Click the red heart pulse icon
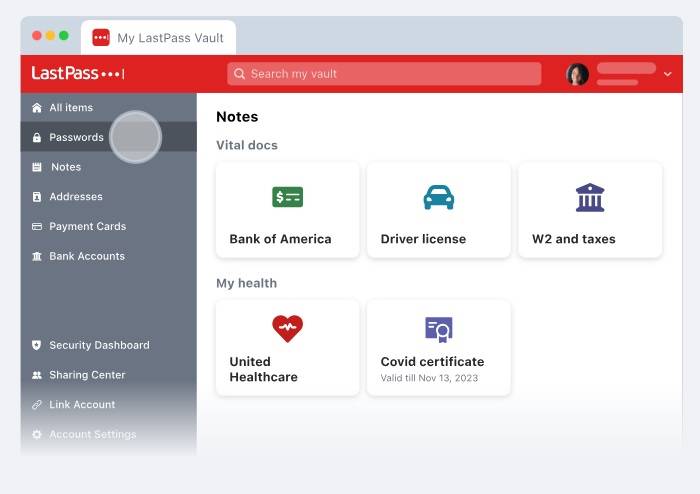The image size is (700, 494). (288, 328)
